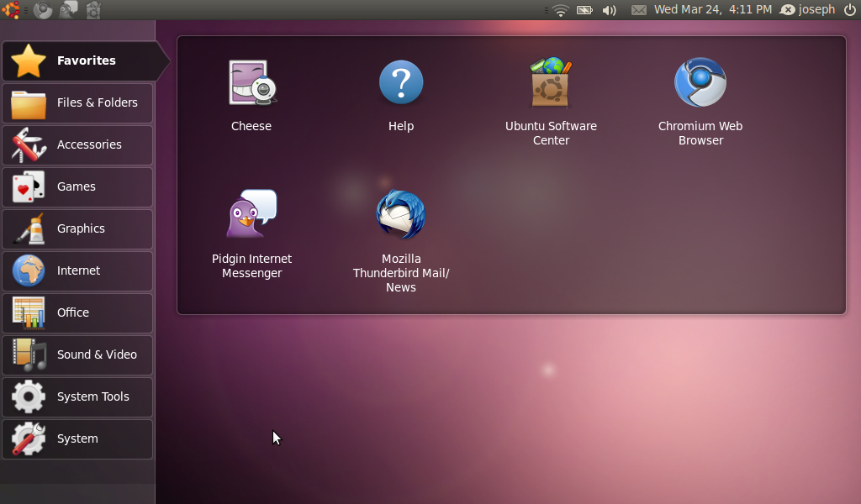Viewport: 861px width, 504px height.
Task: Click the power button in top-right corner
Action: [849, 10]
